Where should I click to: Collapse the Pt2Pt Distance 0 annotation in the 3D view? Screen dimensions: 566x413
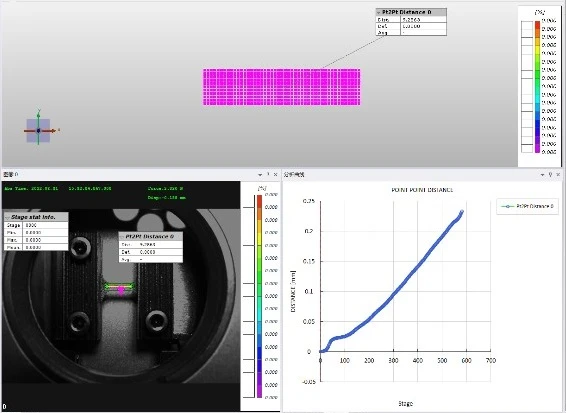(379, 12)
